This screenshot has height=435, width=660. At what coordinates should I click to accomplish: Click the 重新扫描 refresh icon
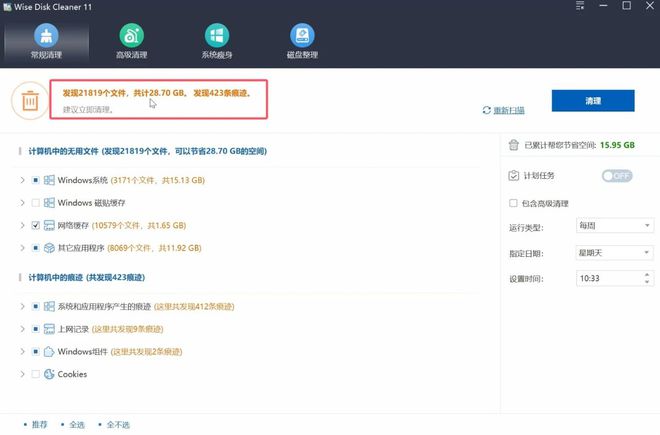click(487, 110)
